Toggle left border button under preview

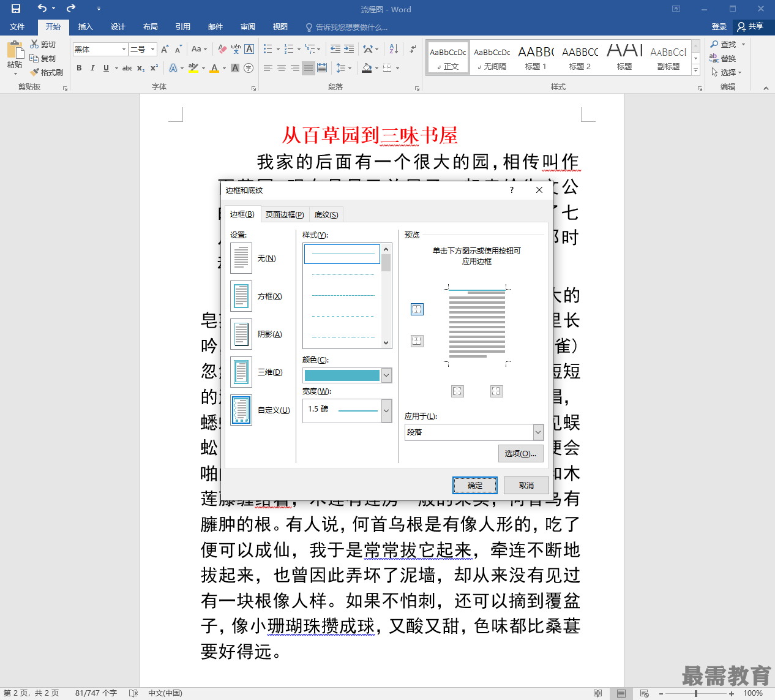[x=457, y=391]
